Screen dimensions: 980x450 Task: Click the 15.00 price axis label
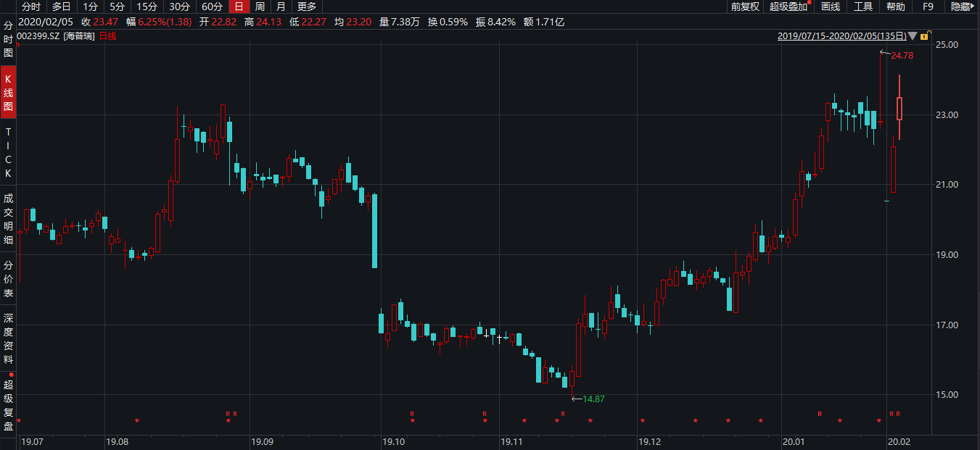(x=948, y=395)
